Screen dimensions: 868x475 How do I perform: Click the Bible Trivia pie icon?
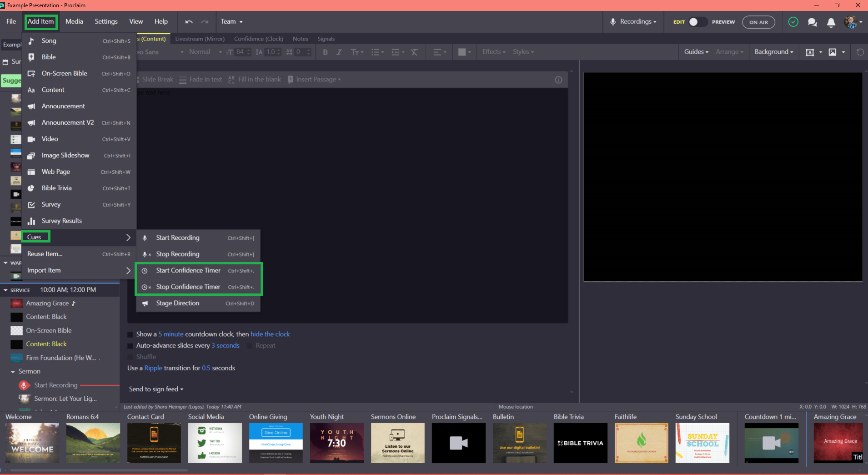tap(31, 188)
